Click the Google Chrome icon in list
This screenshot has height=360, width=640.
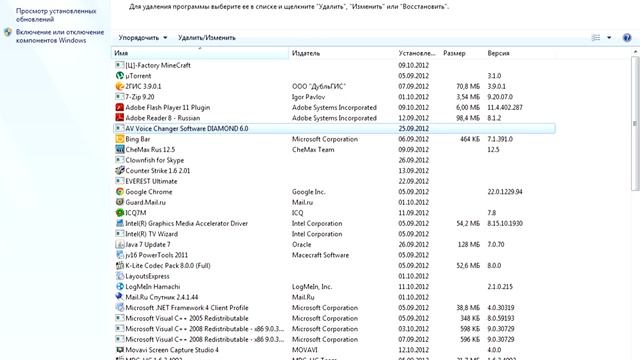120,192
